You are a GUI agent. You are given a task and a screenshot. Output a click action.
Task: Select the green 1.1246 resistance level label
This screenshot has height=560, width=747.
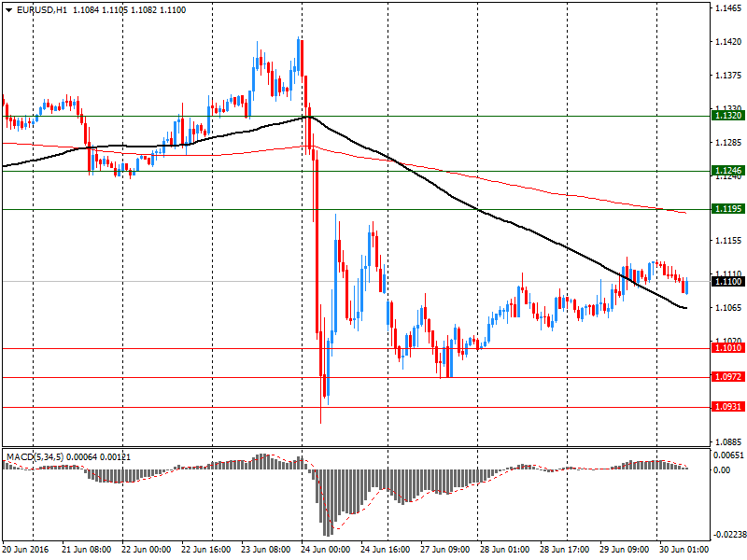728,171
